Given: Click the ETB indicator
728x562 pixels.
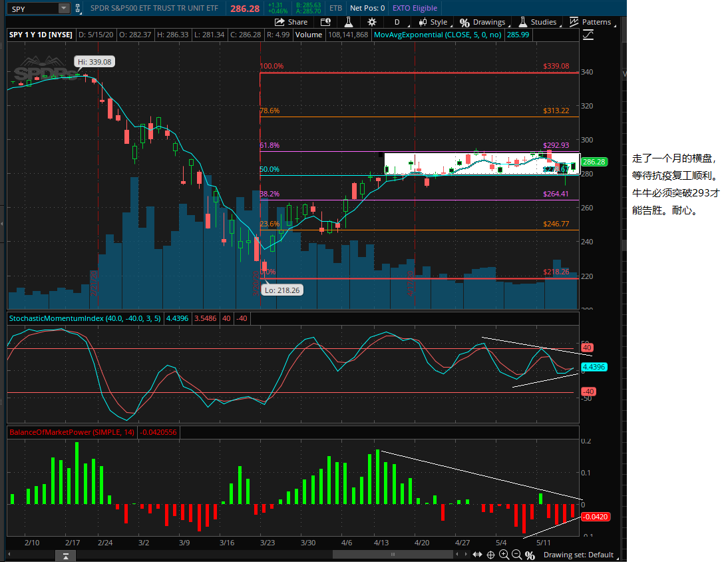Looking at the screenshot, I should pyautogui.click(x=335, y=8).
